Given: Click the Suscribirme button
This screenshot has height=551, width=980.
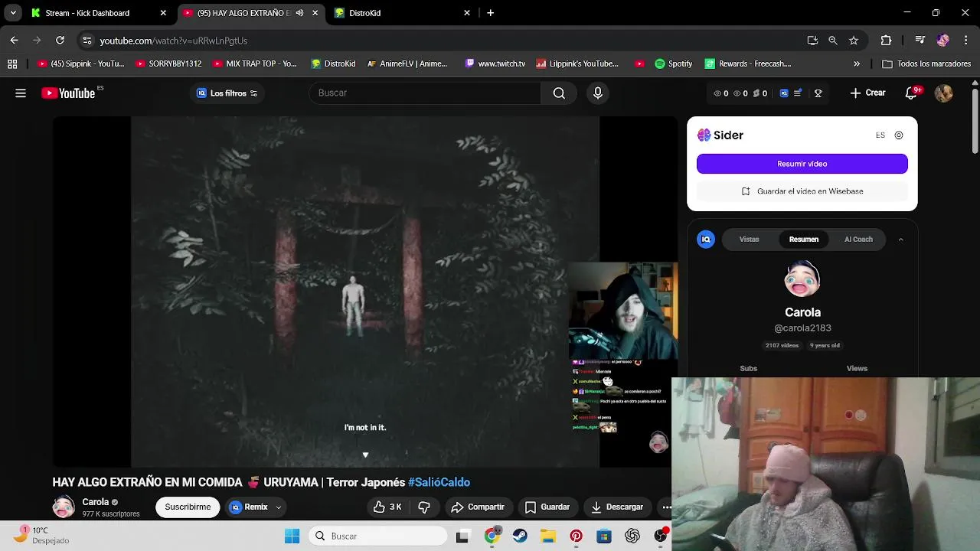Looking at the screenshot, I should (x=188, y=507).
